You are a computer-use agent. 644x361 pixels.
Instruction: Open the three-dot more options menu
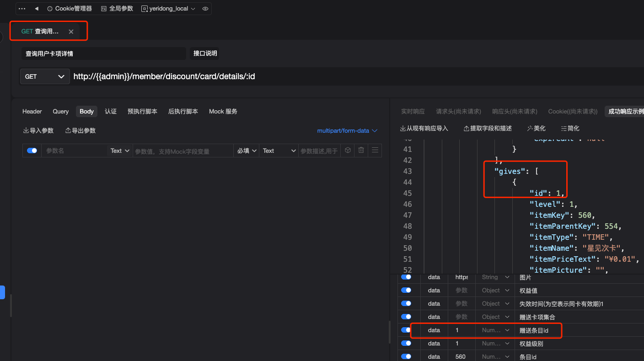(x=22, y=9)
